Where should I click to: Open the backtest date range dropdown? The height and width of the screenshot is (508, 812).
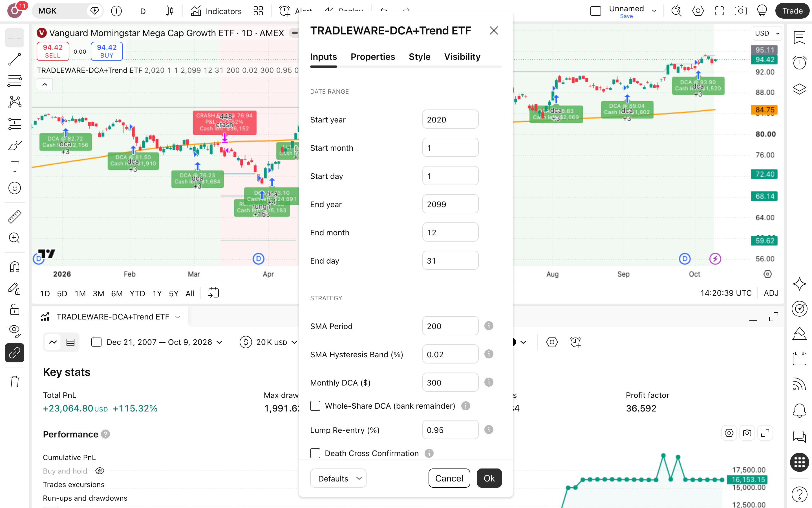pyautogui.click(x=157, y=342)
